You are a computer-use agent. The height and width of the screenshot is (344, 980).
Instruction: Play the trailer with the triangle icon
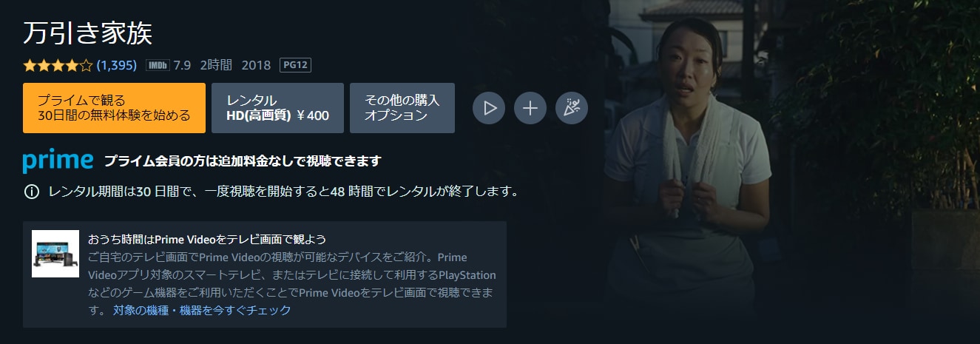(489, 108)
